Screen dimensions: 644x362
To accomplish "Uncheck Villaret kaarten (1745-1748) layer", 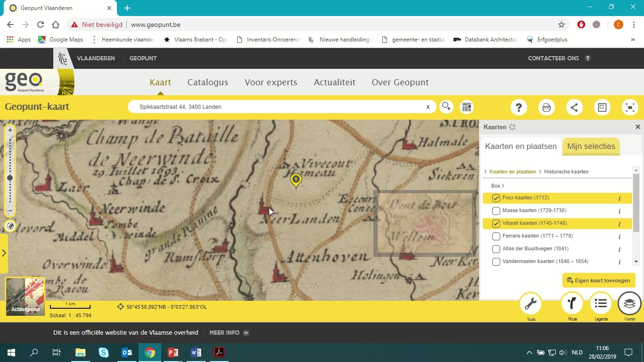I will (496, 223).
